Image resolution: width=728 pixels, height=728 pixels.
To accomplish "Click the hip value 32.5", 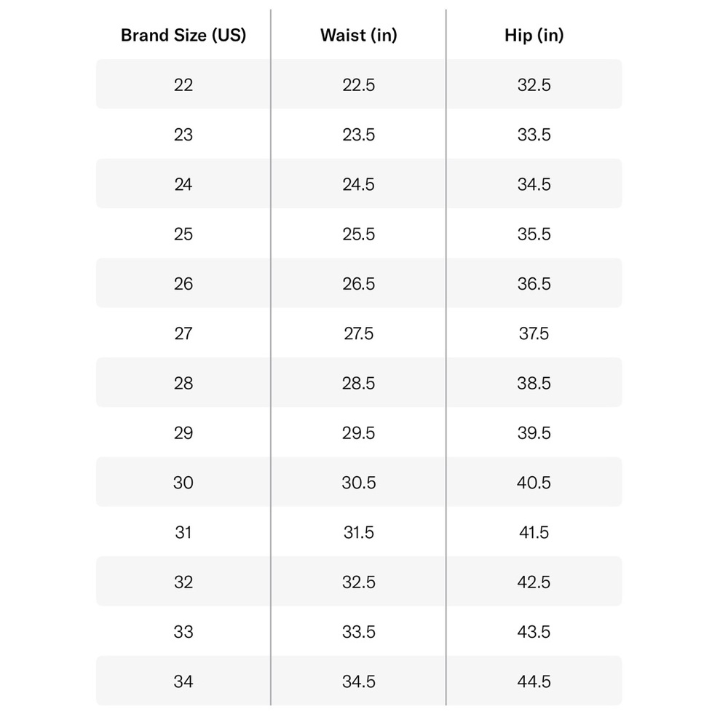I will [x=534, y=85].
